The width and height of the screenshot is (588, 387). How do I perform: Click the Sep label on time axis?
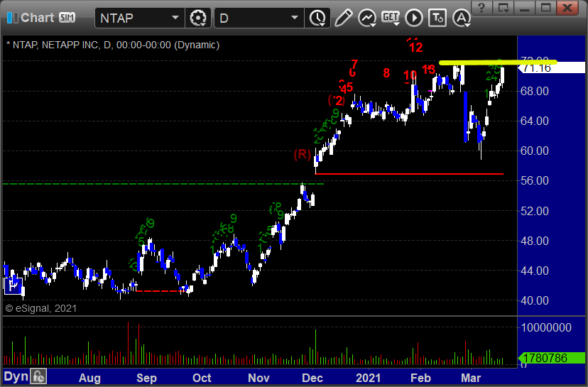tap(146, 378)
